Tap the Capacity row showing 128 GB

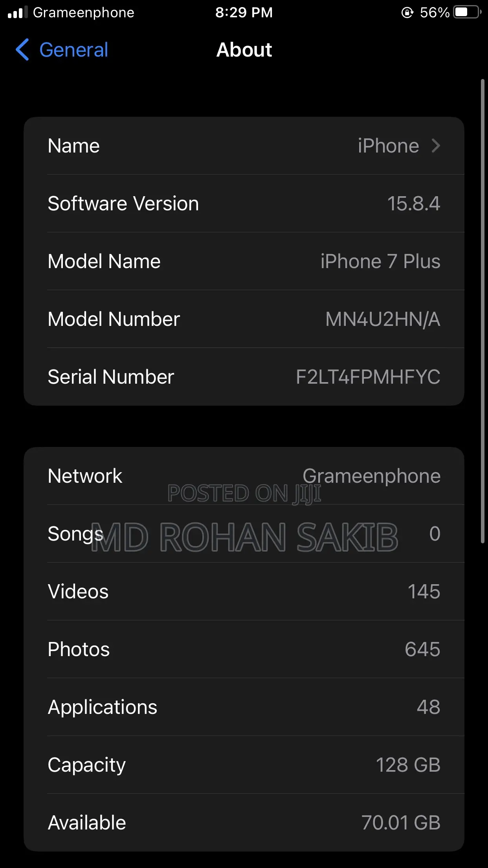point(244,765)
